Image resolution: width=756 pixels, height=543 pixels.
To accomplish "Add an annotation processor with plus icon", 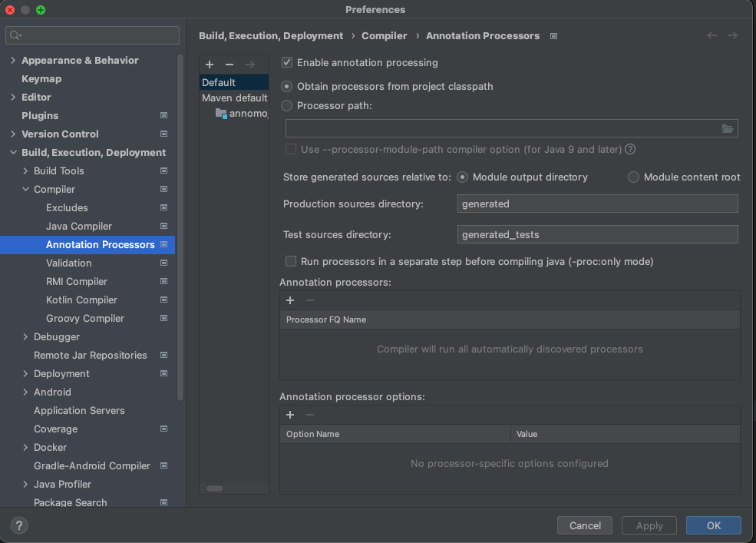I will click(290, 300).
